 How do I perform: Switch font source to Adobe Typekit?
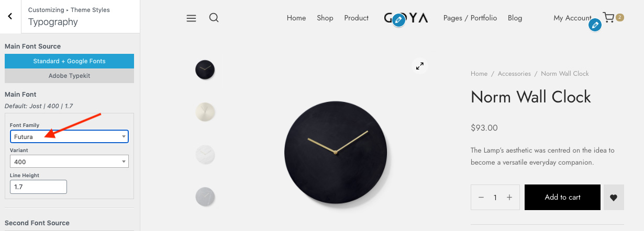[69, 76]
